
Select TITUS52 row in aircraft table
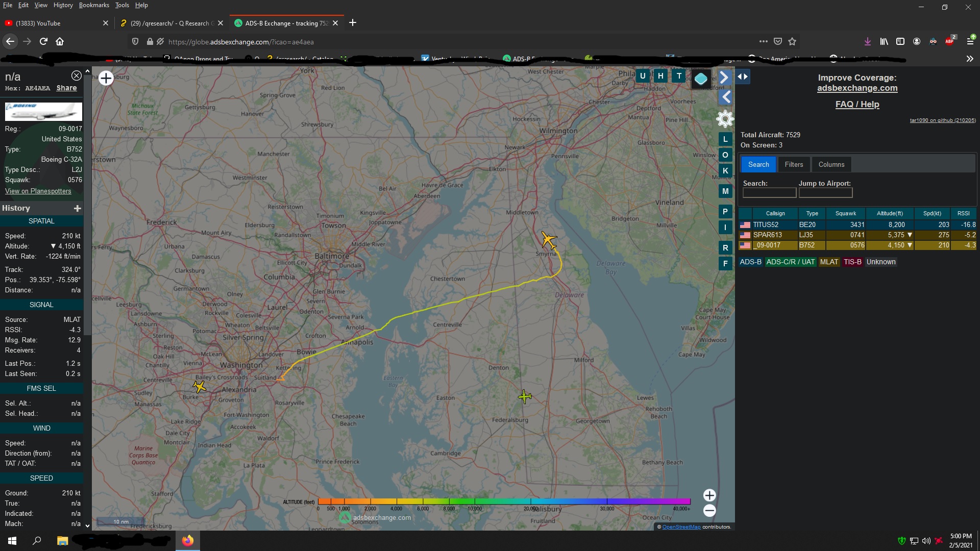857,224
